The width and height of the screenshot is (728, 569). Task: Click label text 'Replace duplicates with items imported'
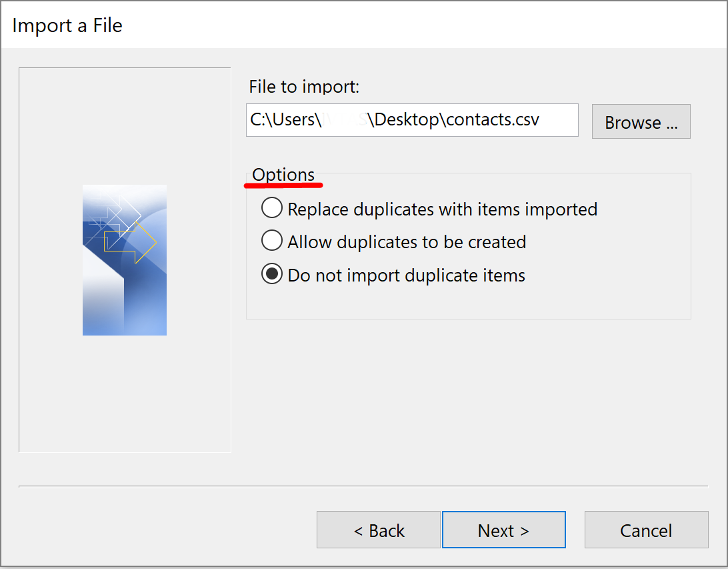pos(443,209)
